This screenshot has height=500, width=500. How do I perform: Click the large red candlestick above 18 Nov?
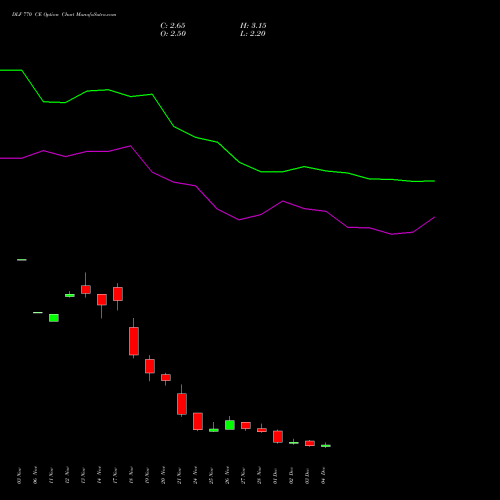tap(134, 341)
